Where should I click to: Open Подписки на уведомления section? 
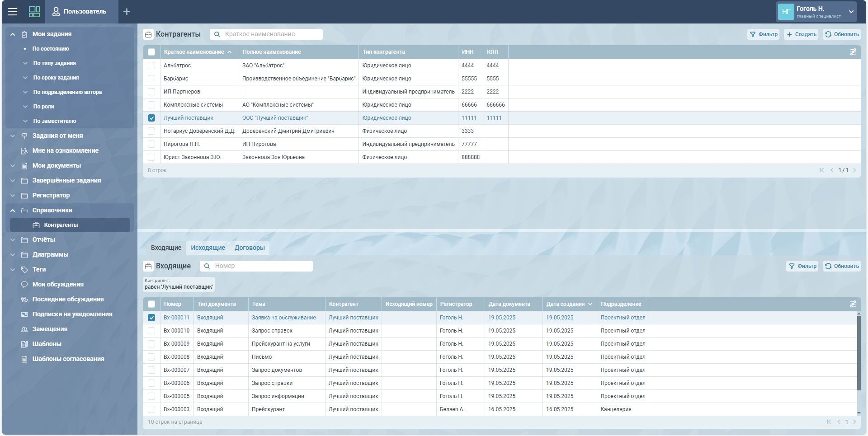(72, 314)
